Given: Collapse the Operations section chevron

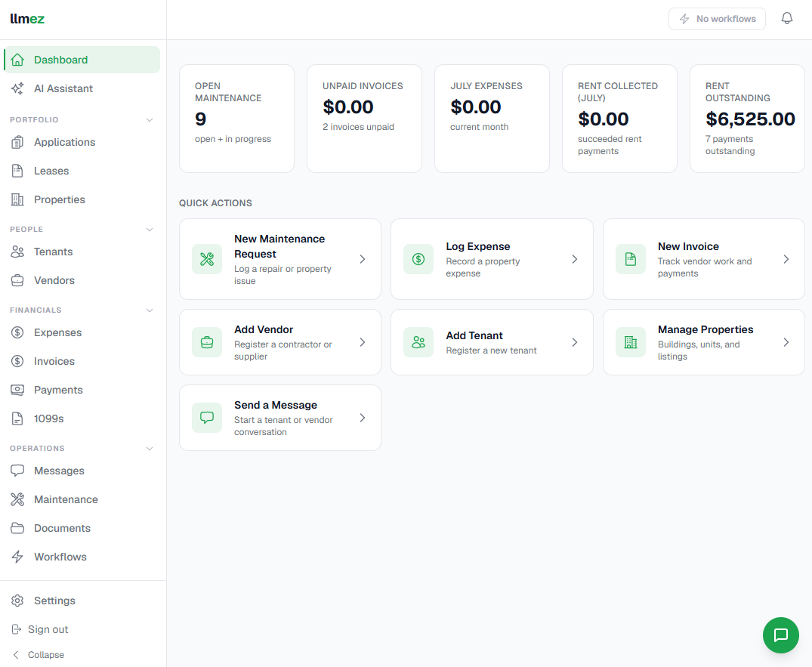Looking at the screenshot, I should pyautogui.click(x=150, y=449).
